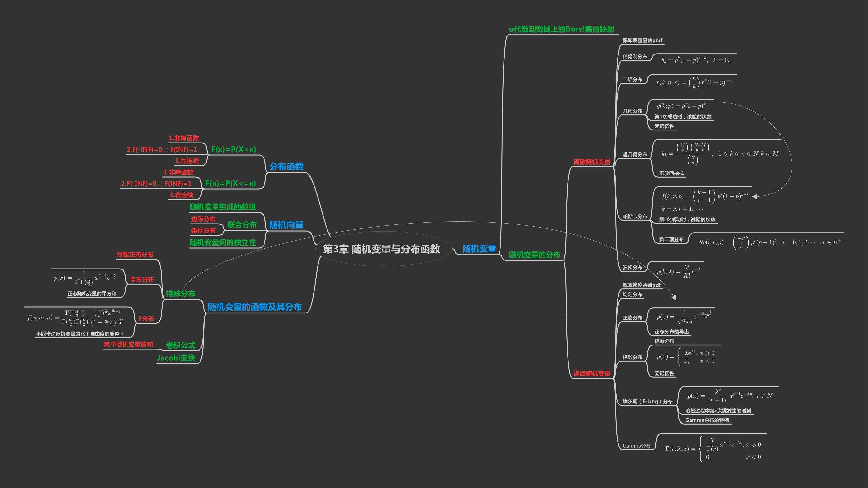Image resolution: width=868 pixels, height=488 pixels.
Task: Click the 埃尔朗（Erlang）分布 node
Action: [648, 401]
